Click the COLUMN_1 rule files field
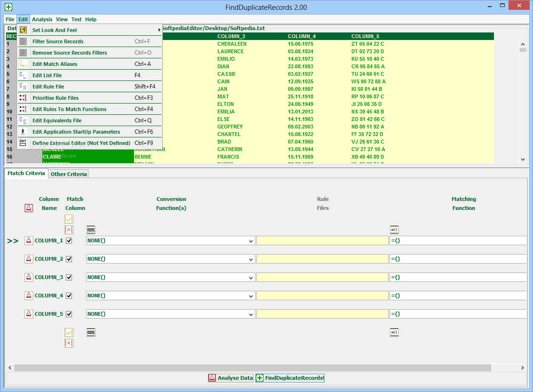The height and width of the screenshot is (392, 533). coord(322,241)
